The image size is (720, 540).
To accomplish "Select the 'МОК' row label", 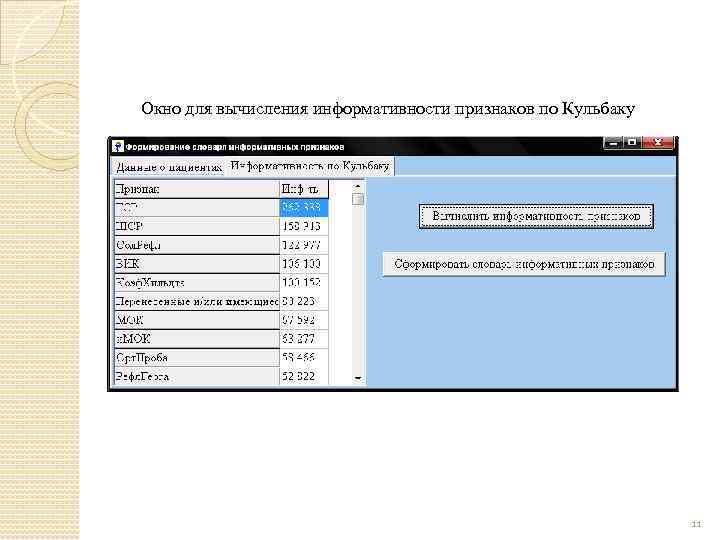I will coord(197,321).
